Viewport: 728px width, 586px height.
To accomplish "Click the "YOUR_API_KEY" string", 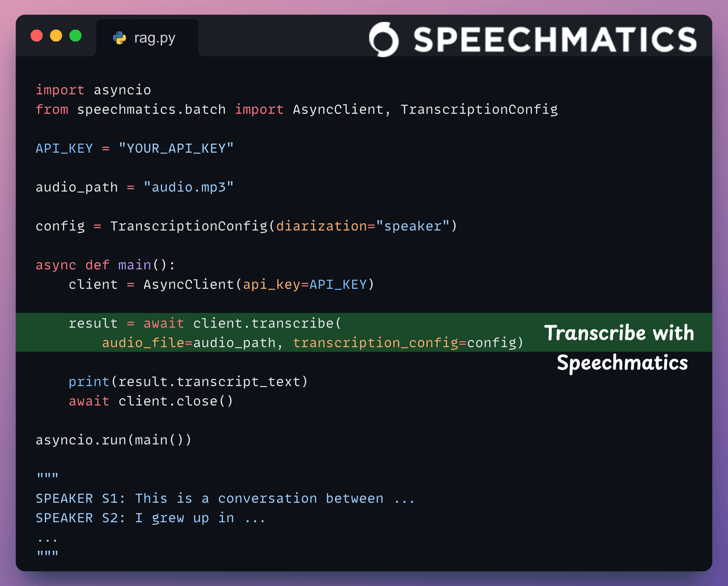I will coord(177,148).
